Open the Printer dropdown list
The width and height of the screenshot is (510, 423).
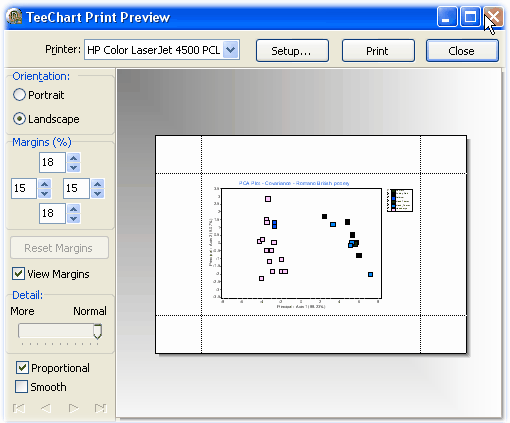[231, 50]
